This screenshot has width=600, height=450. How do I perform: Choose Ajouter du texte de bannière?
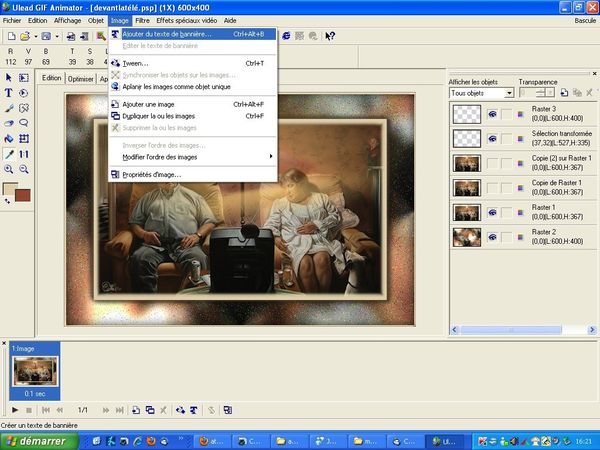(x=193, y=34)
